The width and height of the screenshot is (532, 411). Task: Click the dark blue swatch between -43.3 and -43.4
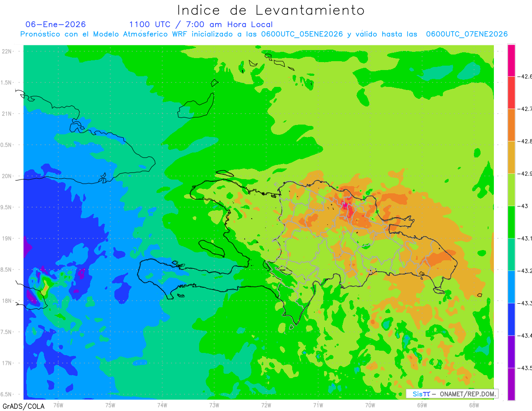(511, 319)
